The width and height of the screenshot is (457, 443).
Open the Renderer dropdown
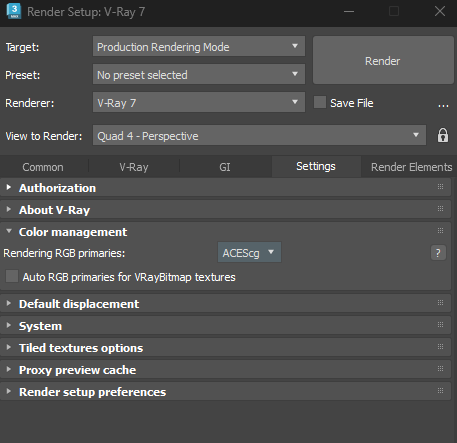point(199,102)
